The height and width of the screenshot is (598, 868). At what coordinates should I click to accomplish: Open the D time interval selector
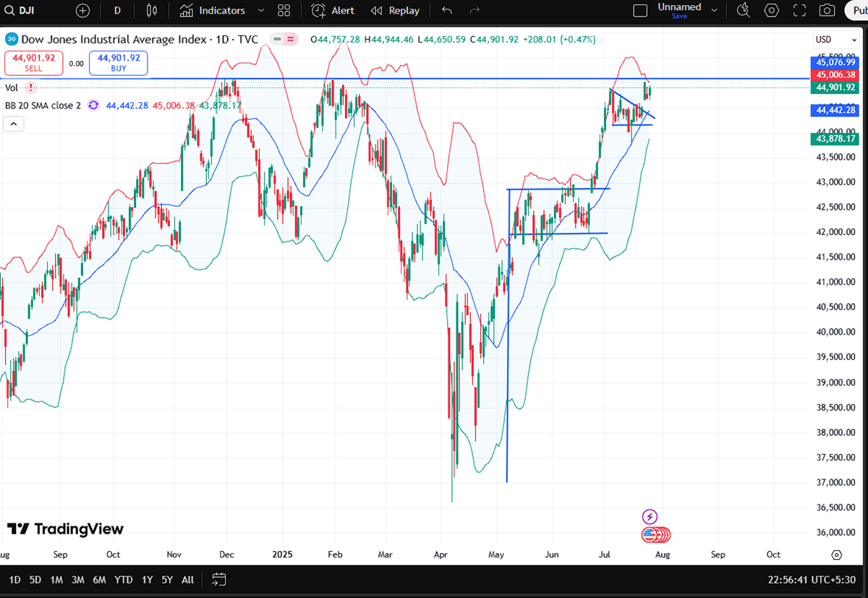pos(118,11)
